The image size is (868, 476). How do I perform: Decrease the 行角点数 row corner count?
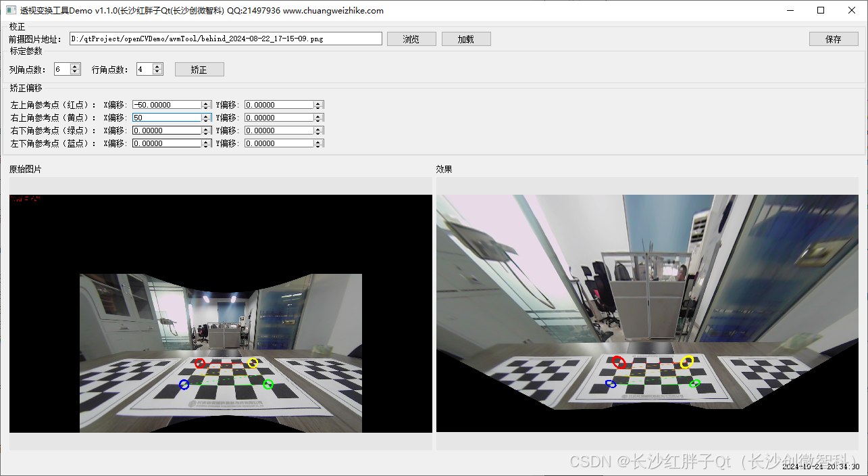point(157,72)
